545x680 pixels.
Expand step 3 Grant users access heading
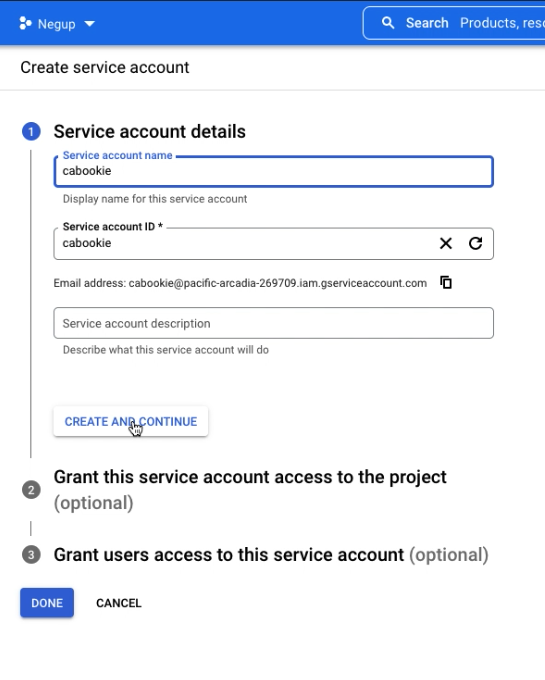click(271, 555)
